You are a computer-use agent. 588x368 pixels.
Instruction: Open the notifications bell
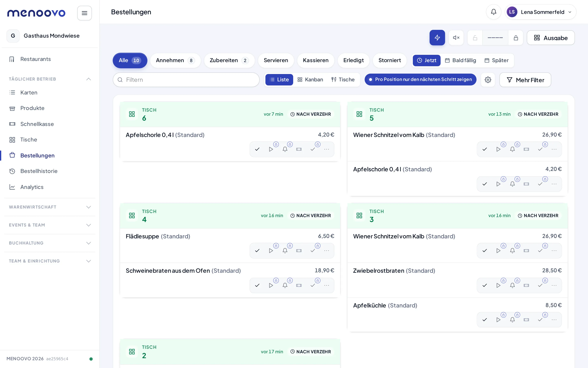493,12
